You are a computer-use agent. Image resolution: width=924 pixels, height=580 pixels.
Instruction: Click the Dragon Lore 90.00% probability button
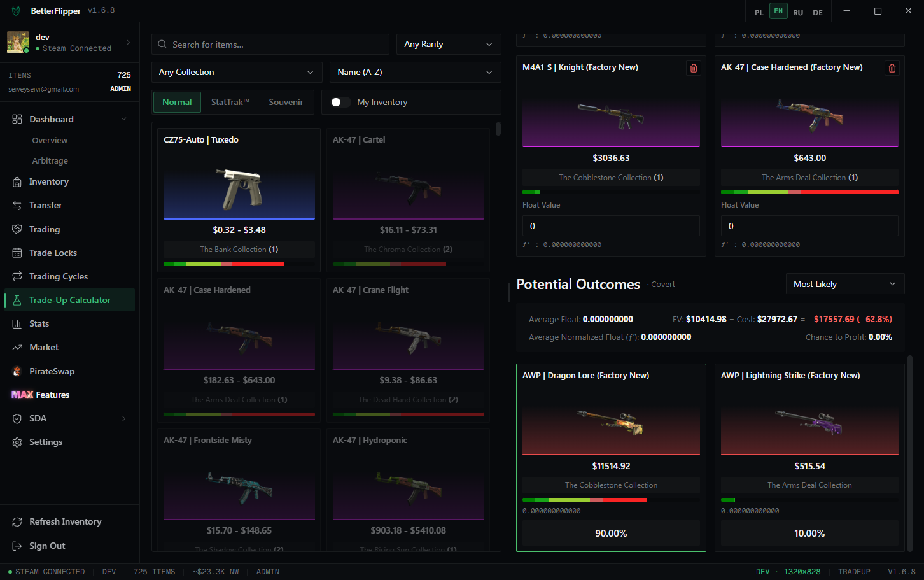611,533
